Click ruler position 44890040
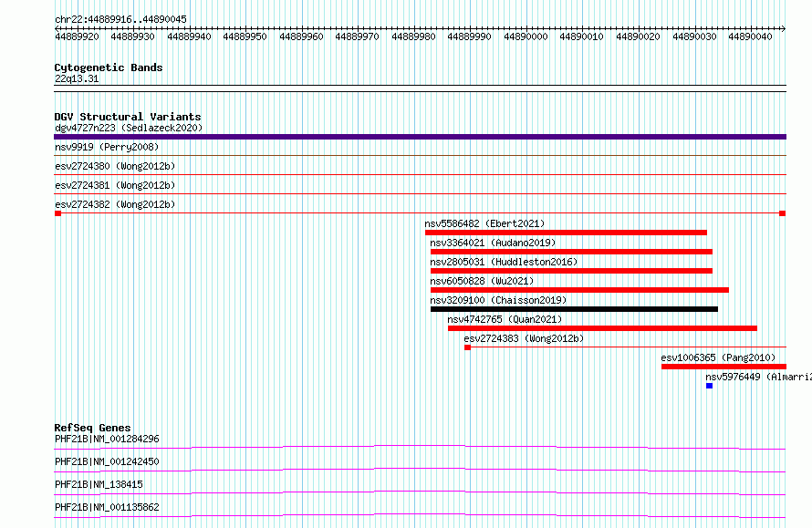812x528 pixels. click(x=750, y=36)
